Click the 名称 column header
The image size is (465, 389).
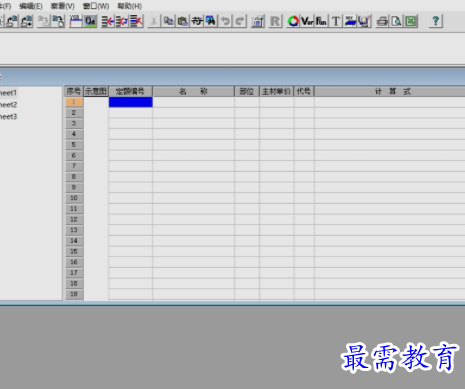pos(193,91)
